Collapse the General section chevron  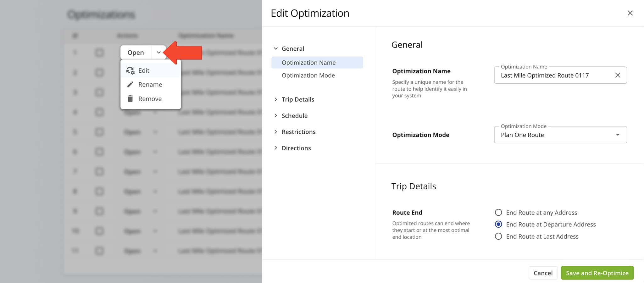(x=276, y=49)
